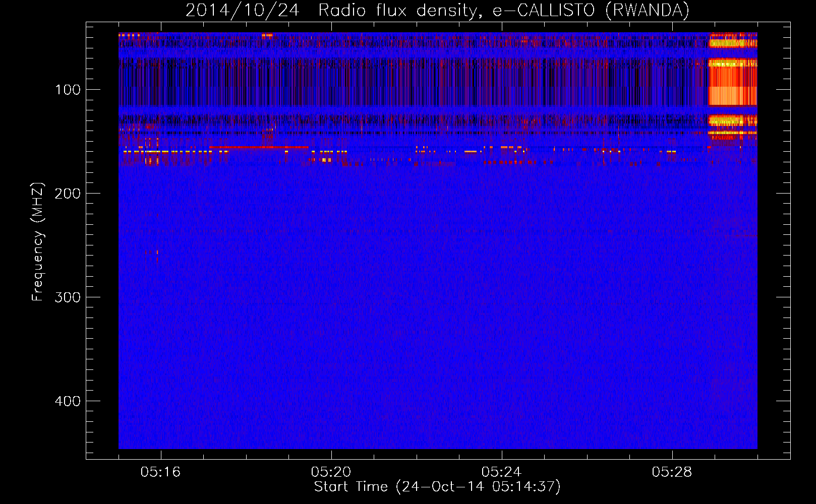The width and height of the screenshot is (816, 504).
Task: Click the '100' frequency tick label
Action: tap(68, 90)
